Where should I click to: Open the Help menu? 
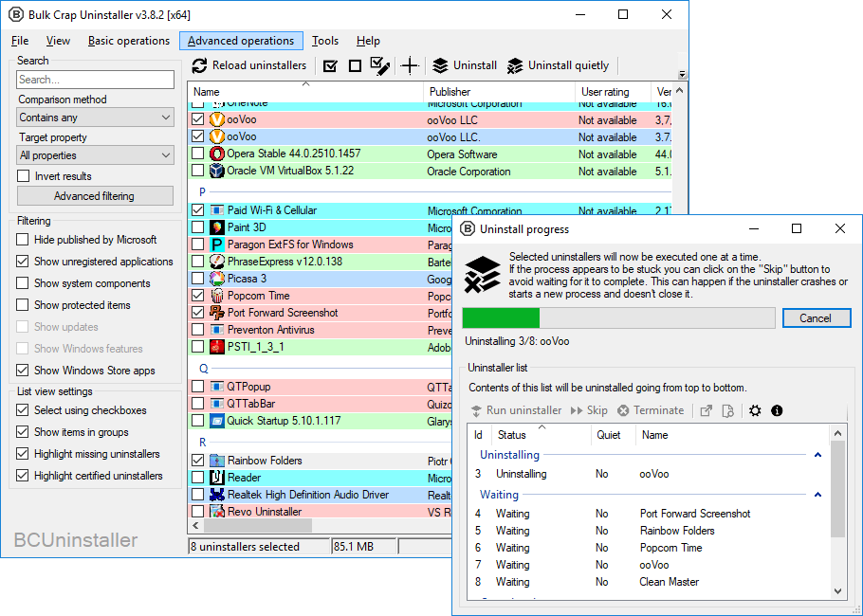[368, 41]
